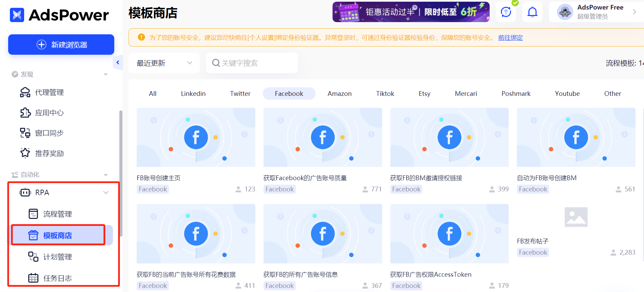The image size is (644, 292).
Task: Open 应用中心 in sidebar
Action: click(x=49, y=113)
